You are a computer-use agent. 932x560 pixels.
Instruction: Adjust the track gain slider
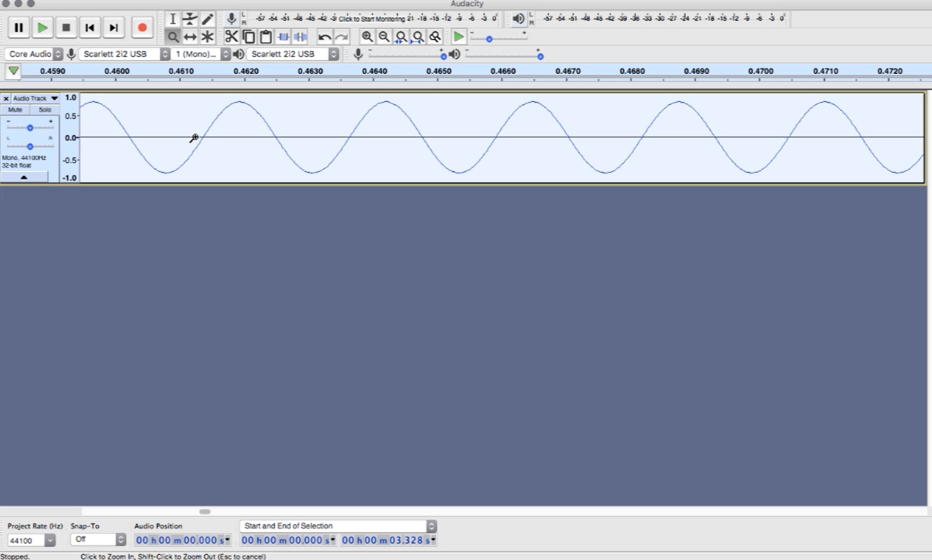30,127
